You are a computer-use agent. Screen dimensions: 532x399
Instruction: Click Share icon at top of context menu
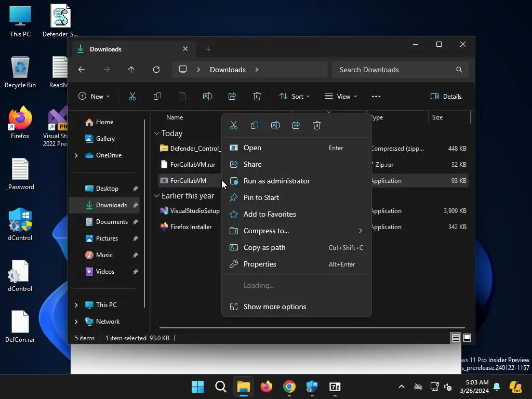296,126
